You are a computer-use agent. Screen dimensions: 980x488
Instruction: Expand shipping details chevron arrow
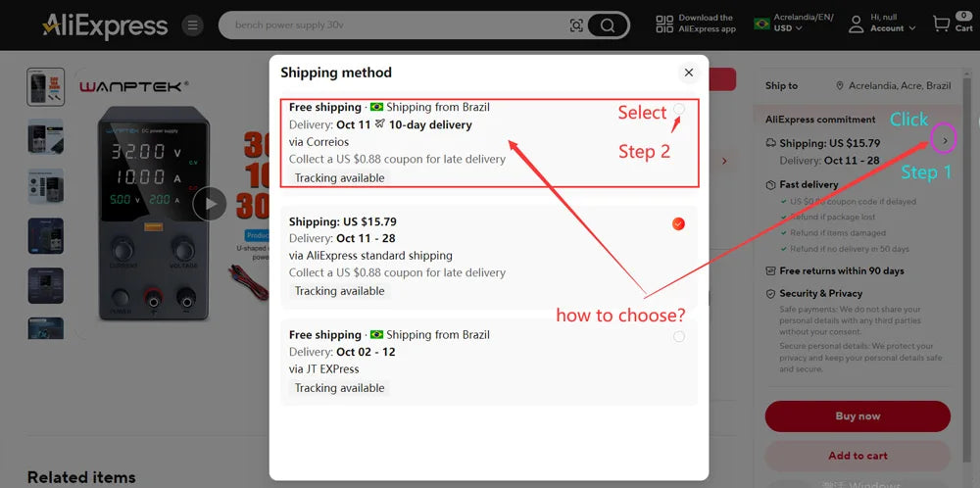(945, 140)
